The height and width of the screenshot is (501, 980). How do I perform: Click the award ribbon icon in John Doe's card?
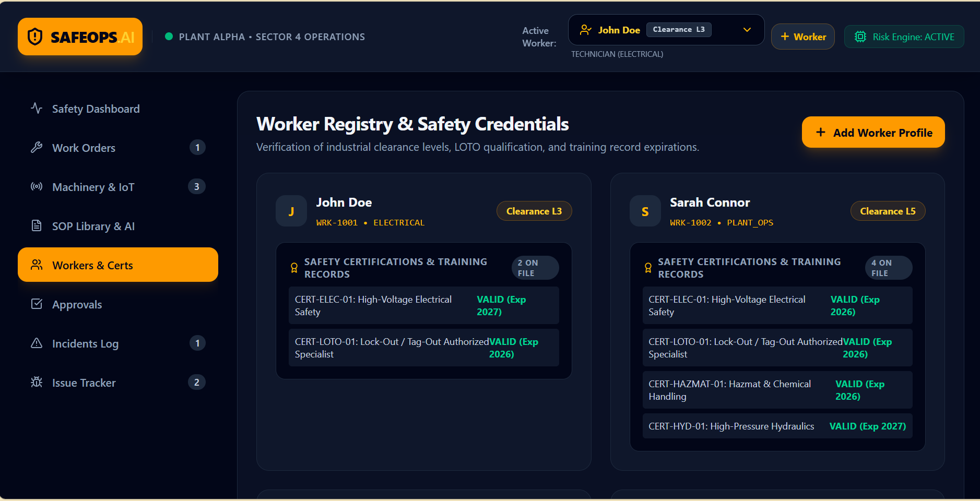(294, 268)
